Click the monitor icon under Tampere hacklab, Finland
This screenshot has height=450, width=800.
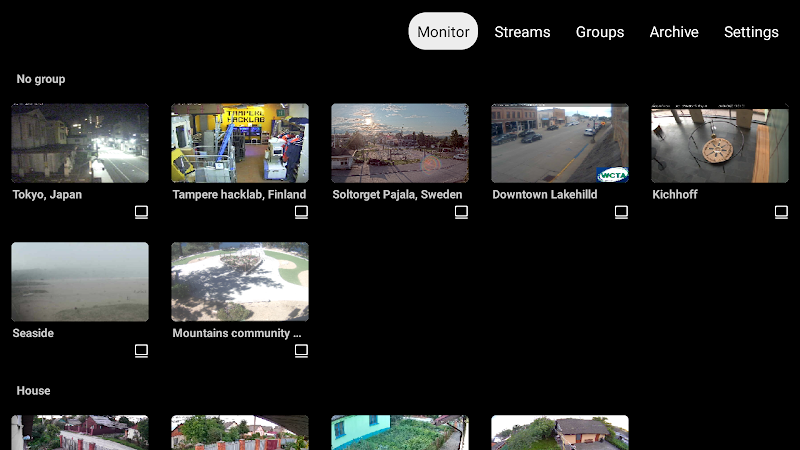pyautogui.click(x=302, y=212)
